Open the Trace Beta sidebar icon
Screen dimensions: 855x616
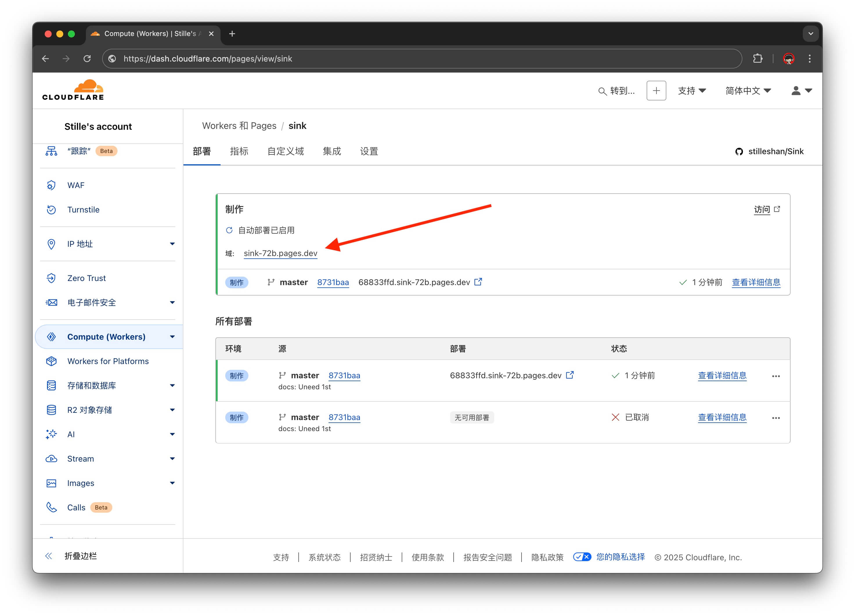point(51,151)
